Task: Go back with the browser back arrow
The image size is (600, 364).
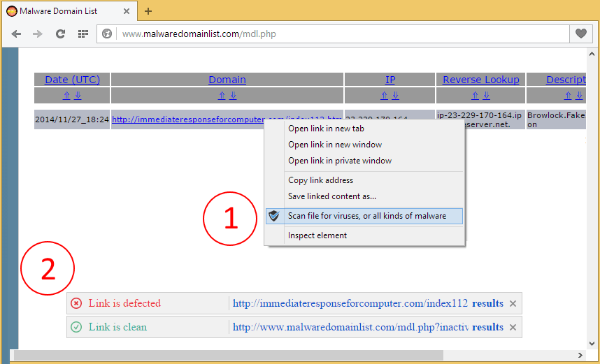Action: pos(16,34)
